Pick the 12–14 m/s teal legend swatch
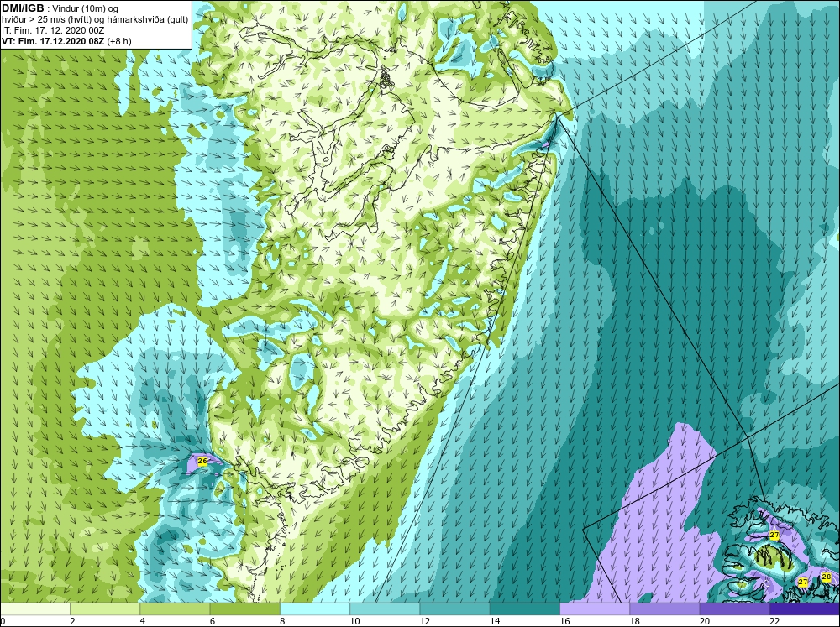840x627 pixels. (x=454, y=609)
